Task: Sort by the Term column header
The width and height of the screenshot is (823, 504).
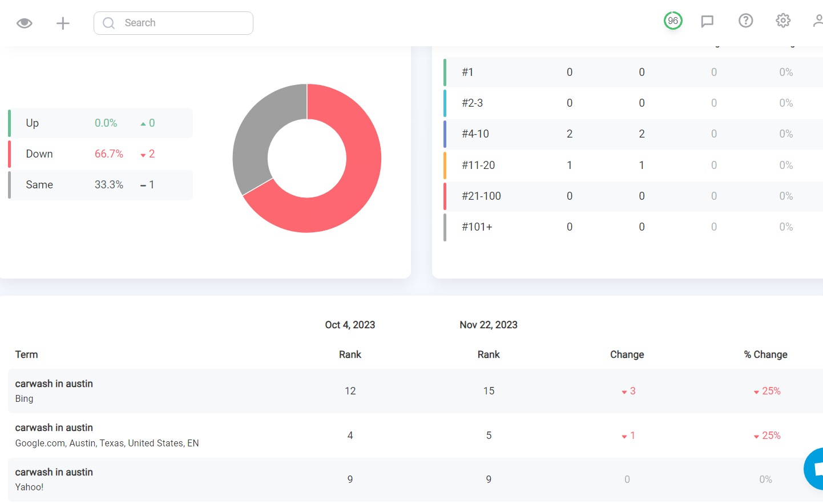Action: [x=26, y=354]
